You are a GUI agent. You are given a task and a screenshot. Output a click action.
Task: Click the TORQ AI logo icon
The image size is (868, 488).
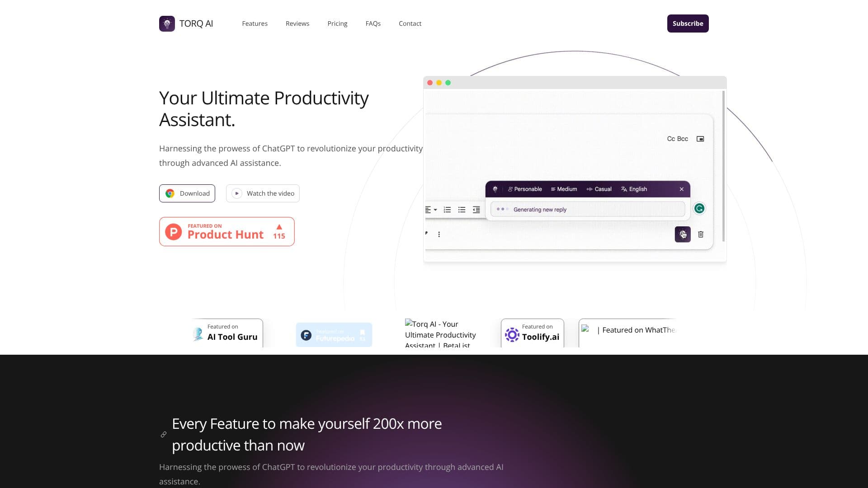click(x=167, y=23)
